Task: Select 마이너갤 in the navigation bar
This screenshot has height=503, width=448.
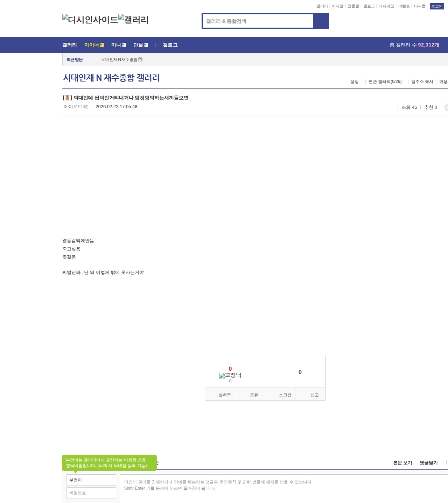Action: (94, 45)
